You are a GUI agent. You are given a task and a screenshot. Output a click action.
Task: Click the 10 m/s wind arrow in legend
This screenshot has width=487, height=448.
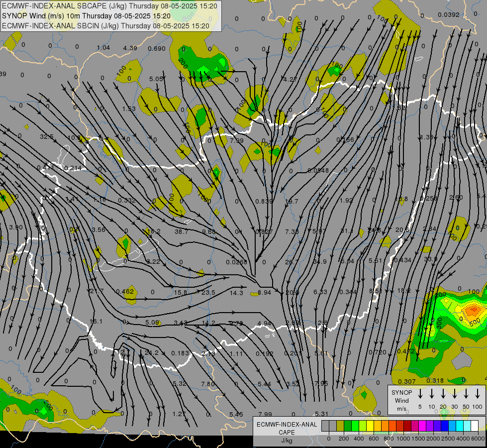tap(432, 394)
